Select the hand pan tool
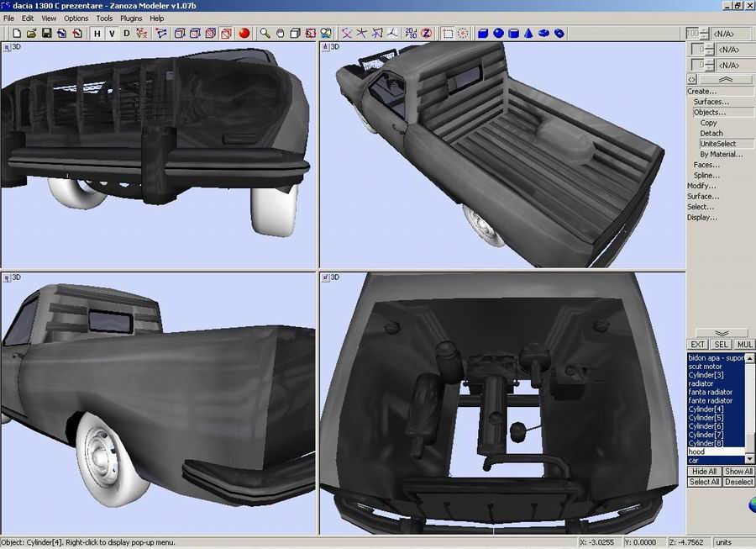Screen dimensions: 756x549 (280, 34)
